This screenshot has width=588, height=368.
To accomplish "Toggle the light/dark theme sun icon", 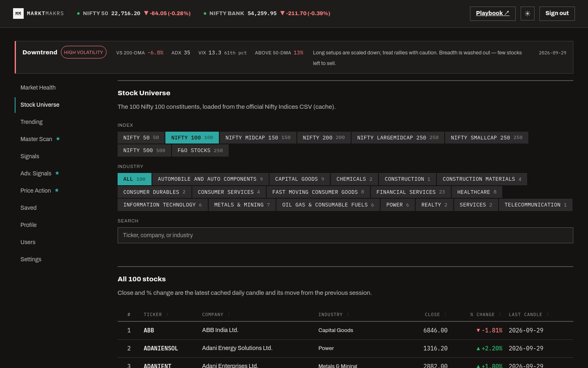I will pos(528,13).
